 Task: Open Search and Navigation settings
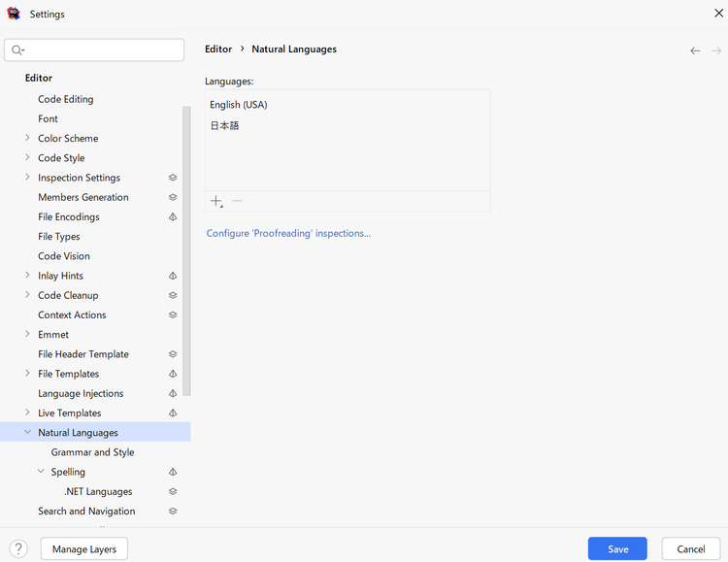(86, 511)
